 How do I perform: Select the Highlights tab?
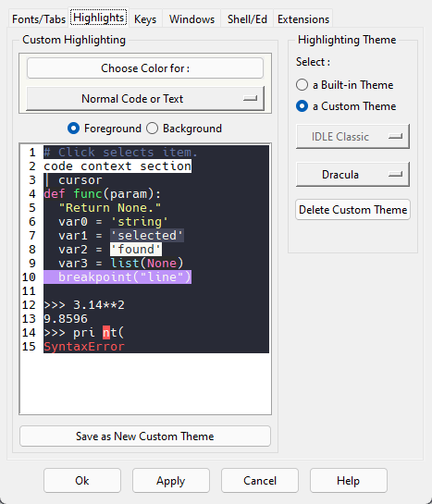98,18
